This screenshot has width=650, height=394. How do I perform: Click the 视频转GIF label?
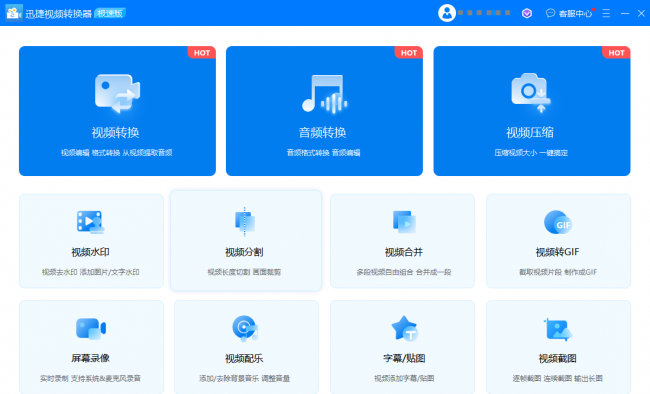click(558, 252)
